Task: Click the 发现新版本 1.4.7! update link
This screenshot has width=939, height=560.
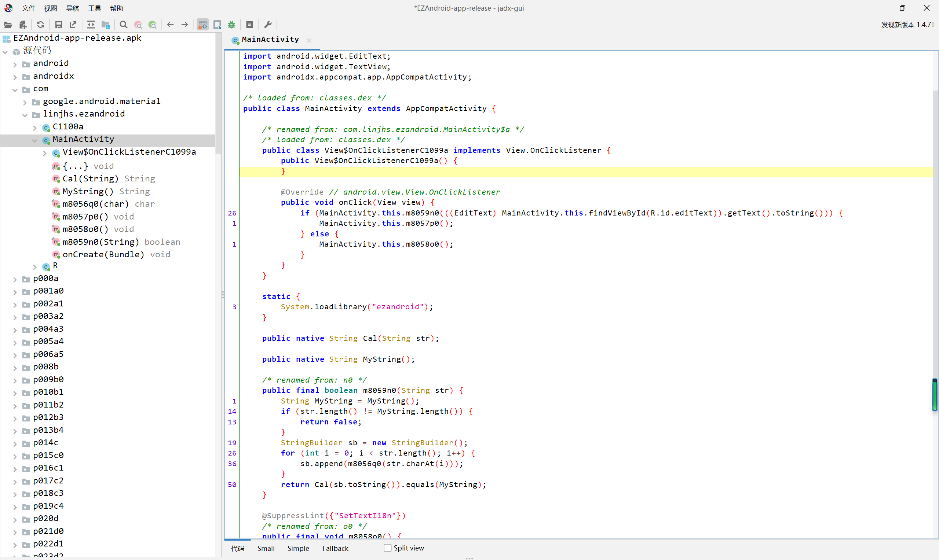Action: coord(907,25)
